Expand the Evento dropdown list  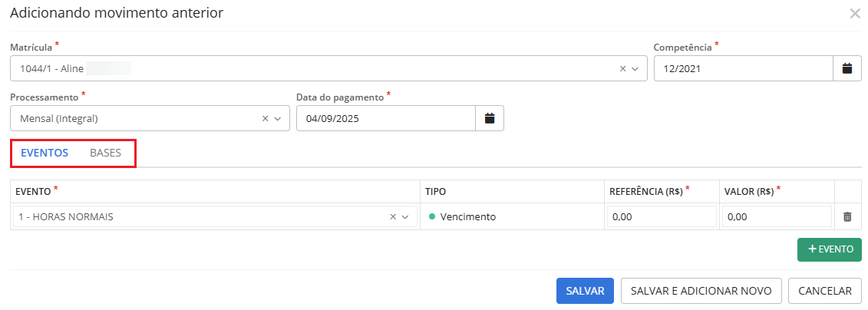tap(405, 217)
